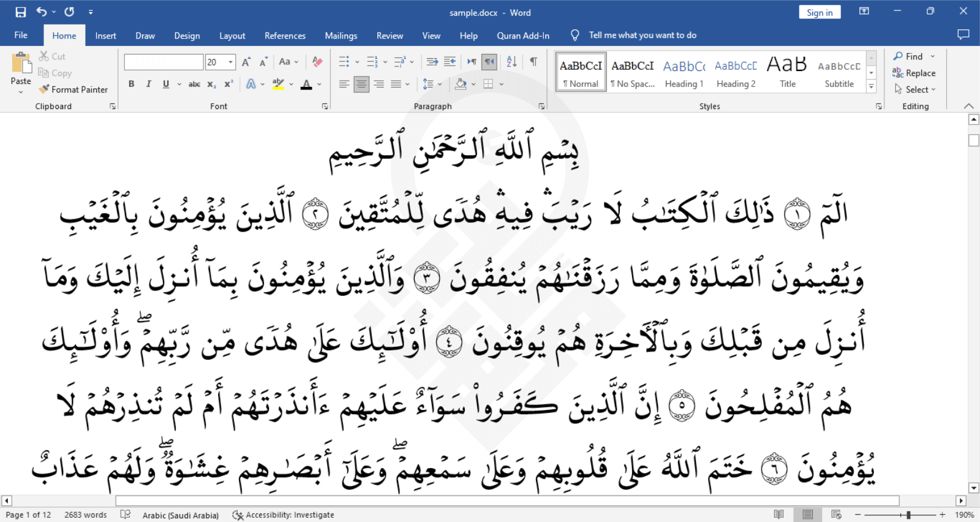Viewport: 980px width, 522px height.
Task: Click the Arabic (Saudi Arabia) language indicator
Action: 180,515
